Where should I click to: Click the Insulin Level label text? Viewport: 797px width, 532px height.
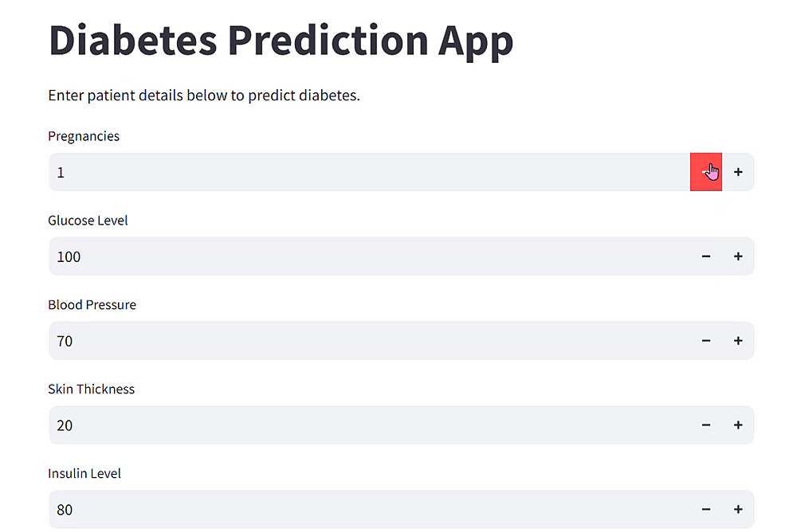click(84, 474)
